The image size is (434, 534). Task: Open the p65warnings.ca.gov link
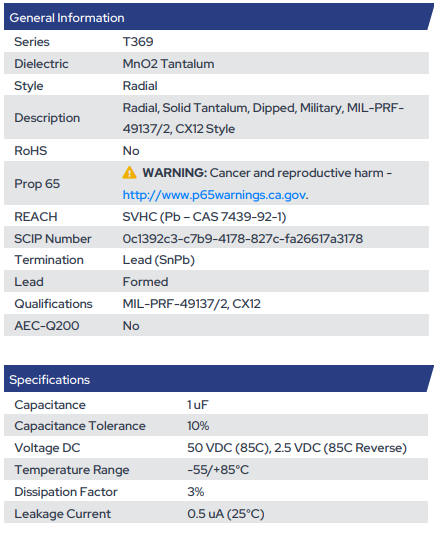214,195
